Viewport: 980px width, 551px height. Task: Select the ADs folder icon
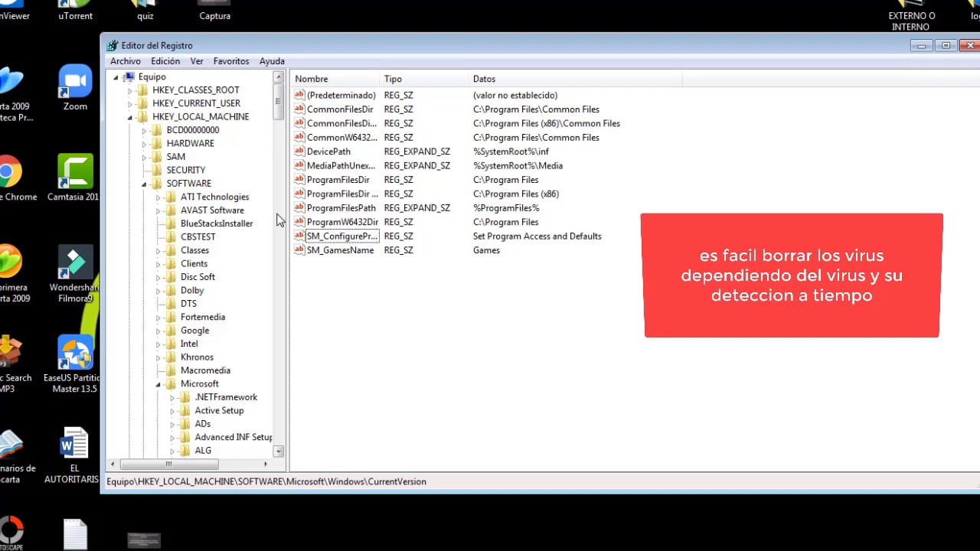[185, 424]
